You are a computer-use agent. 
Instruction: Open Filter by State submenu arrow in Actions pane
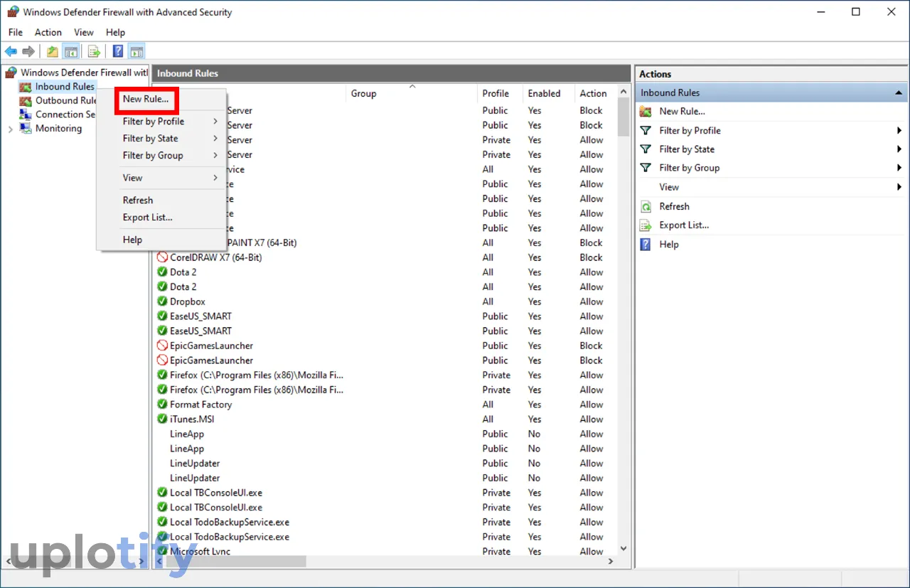[899, 149]
